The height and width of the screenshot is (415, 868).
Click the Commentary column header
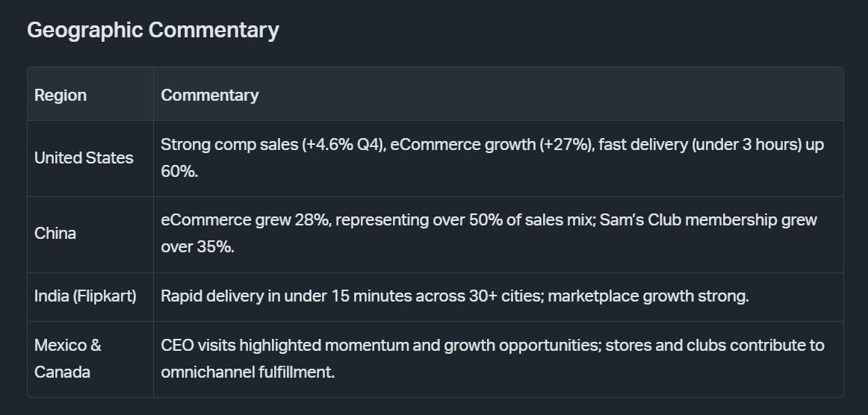coord(210,95)
